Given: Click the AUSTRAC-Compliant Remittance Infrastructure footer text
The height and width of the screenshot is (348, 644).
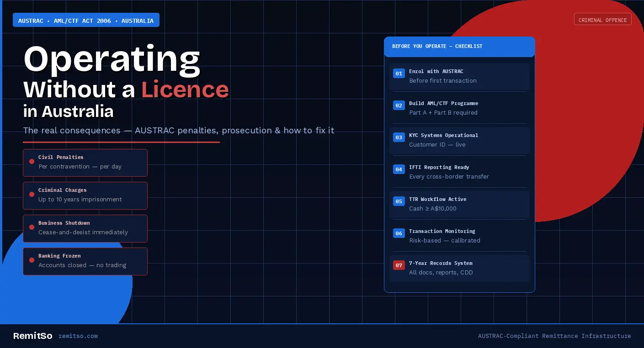Looking at the screenshot, I should pos(554,336).
